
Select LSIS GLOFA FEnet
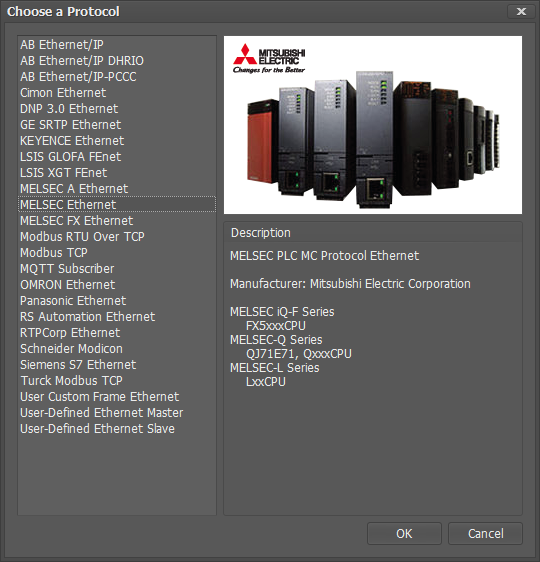point(117,157)
